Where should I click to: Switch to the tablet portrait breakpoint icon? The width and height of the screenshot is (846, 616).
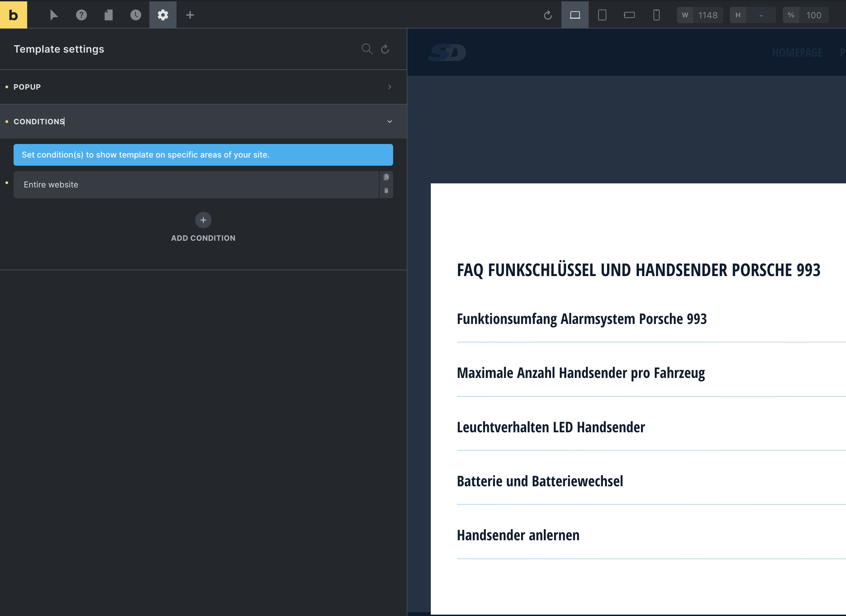[x=602, y=15]
